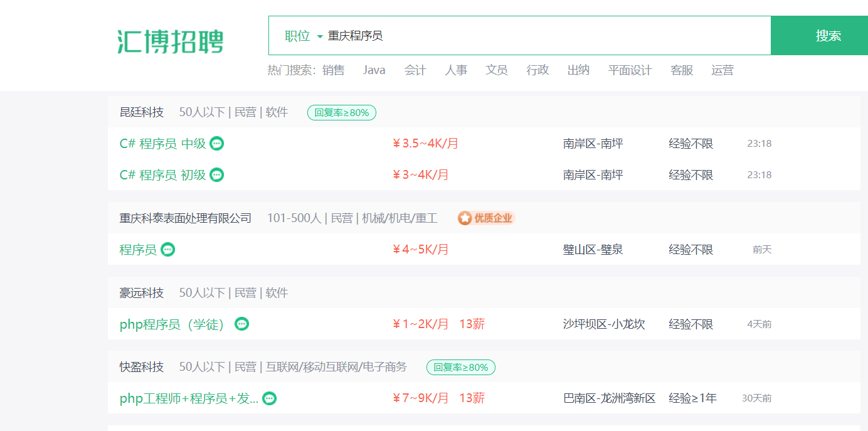Select hot search term Java
This screenshot has height=431, width=868.
coord(374,70)
